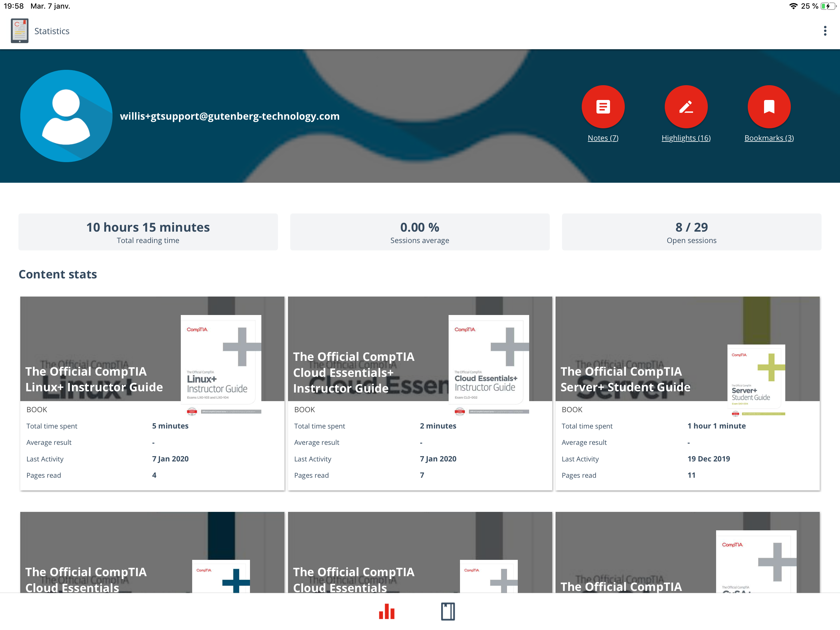Click Linux+ card's '7 Jan 2020' date
The height and width of the screenshot is (630, 840).
pos(170,459)
